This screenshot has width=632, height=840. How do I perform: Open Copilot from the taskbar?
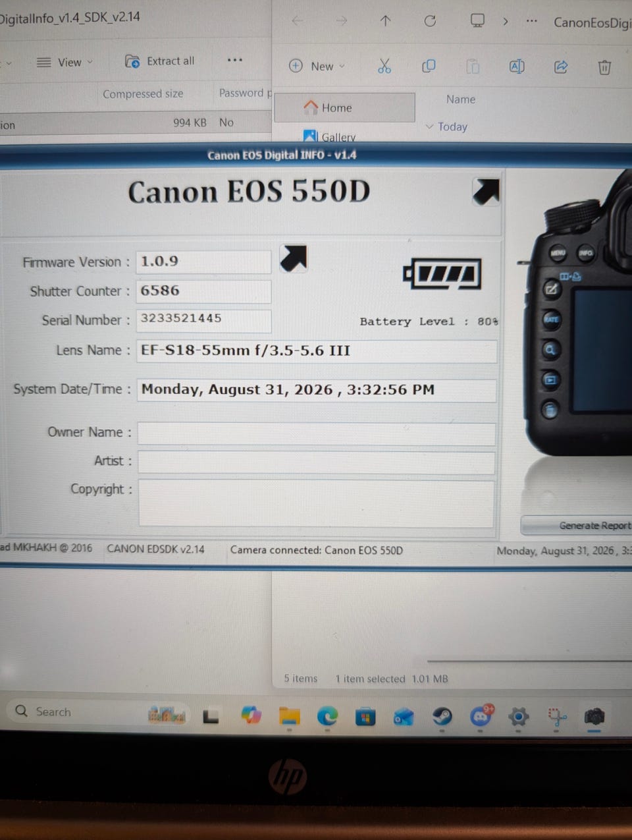[251, 715]
